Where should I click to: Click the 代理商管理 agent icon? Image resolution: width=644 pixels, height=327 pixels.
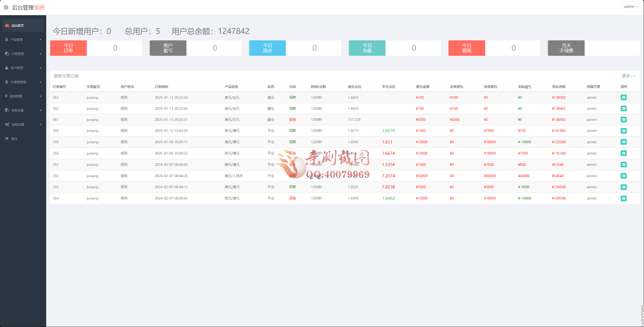coord(6,82)
